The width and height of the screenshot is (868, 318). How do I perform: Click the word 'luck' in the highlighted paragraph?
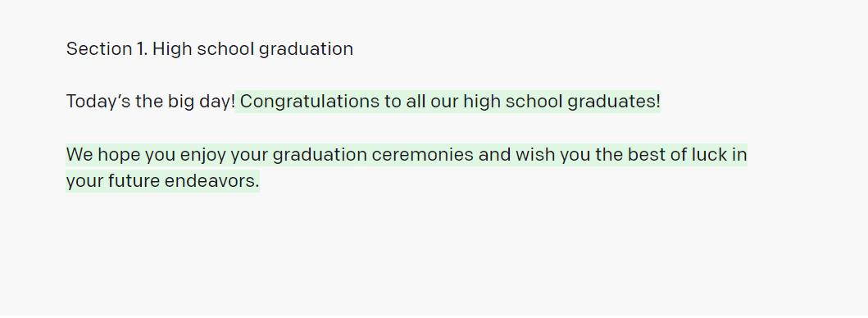[x=710, y=155]
